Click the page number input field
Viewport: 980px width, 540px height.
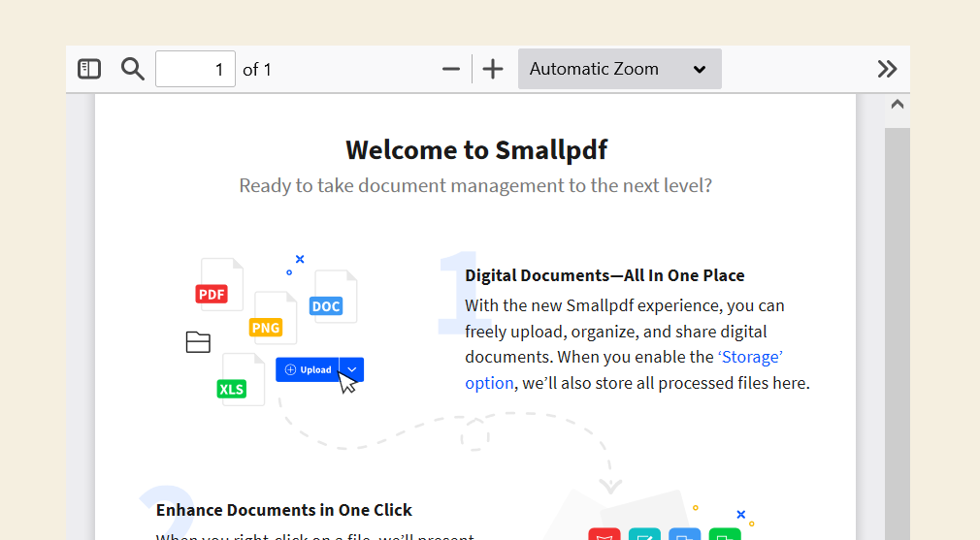(x=195, y=69)
